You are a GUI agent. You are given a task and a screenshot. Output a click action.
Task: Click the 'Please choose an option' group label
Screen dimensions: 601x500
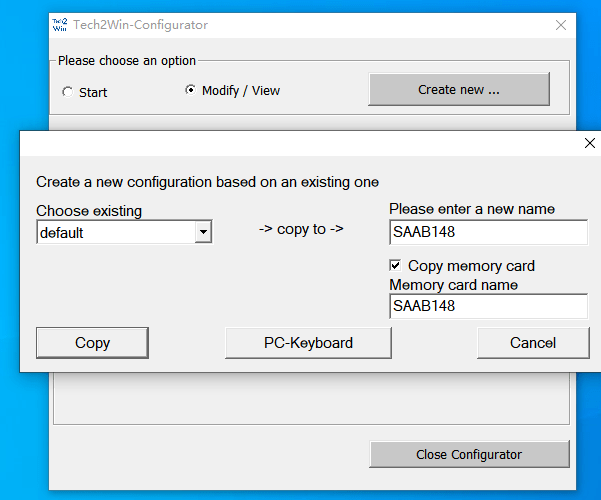(127, 61)
